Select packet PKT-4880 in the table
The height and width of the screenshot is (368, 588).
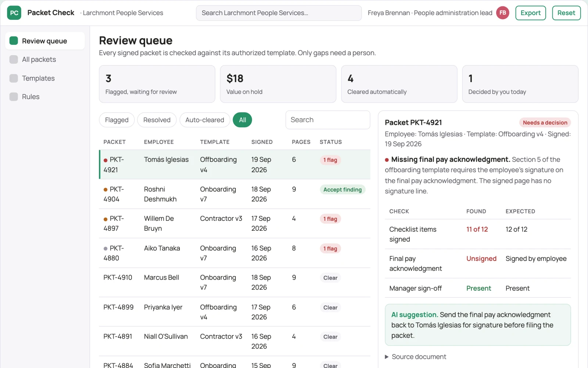click(x=234, y=253)
